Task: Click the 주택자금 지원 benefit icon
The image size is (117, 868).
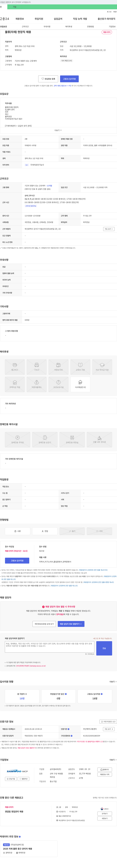Action: click(15, 384)
